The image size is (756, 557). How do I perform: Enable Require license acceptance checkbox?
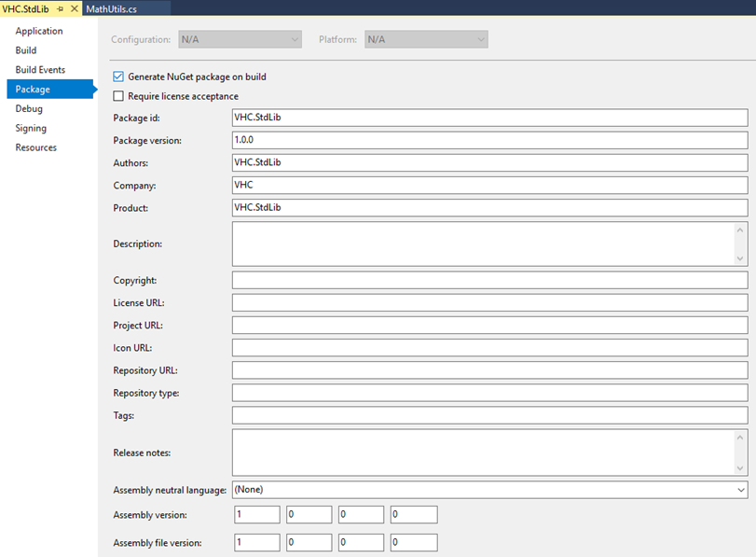pyautogui.click(x=118, y=96)
